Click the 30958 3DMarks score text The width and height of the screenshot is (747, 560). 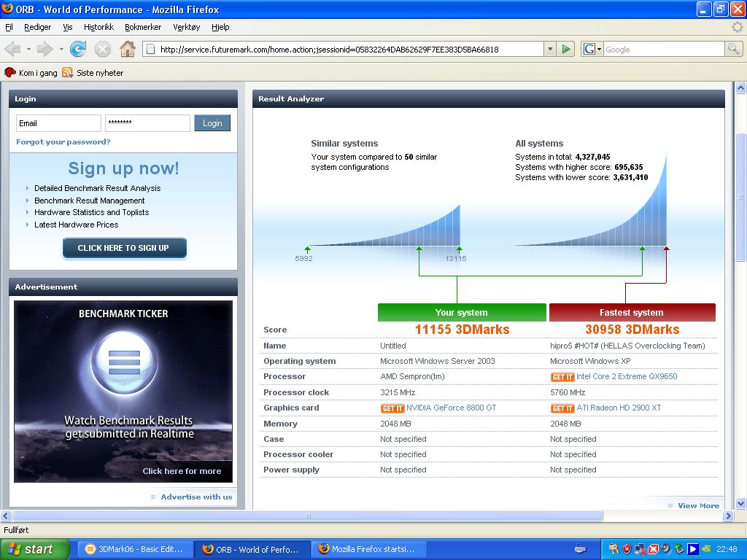point(632,330)
